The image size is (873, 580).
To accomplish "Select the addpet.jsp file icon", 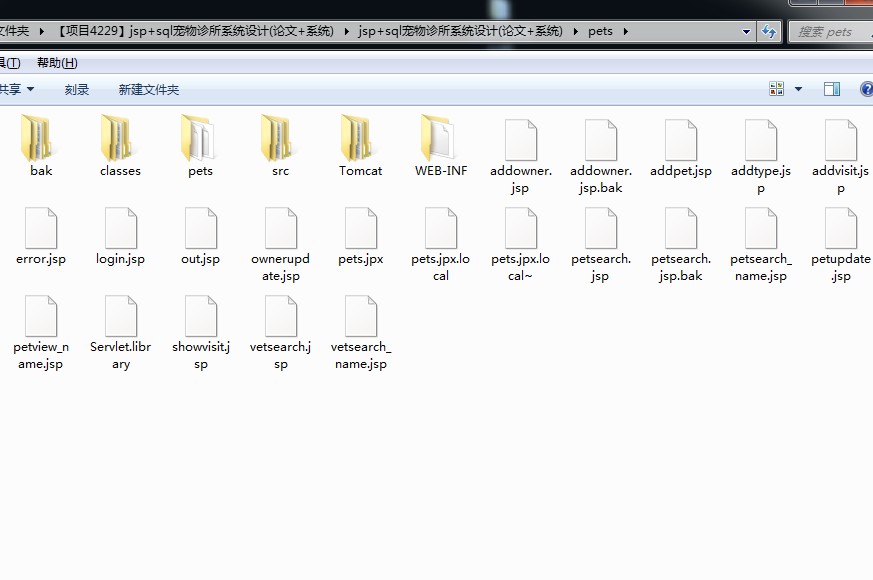I will pyautogui.click(x=681, y=140).
